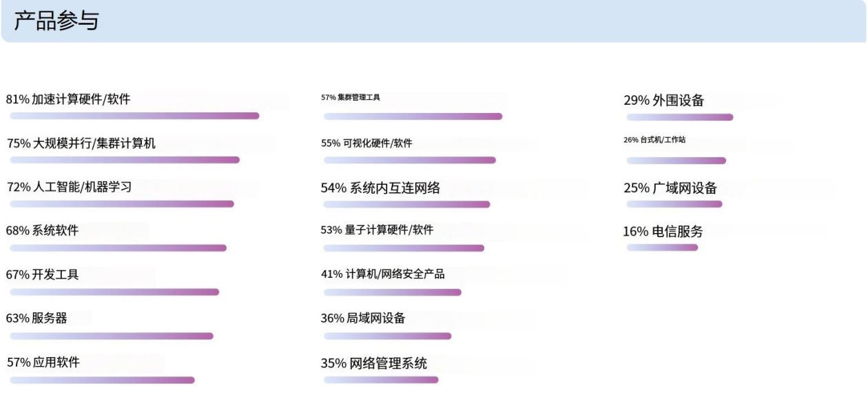Click the 57% 应用软件 label
This screenshot has height=406, width=868.
[x=43, y=362]
